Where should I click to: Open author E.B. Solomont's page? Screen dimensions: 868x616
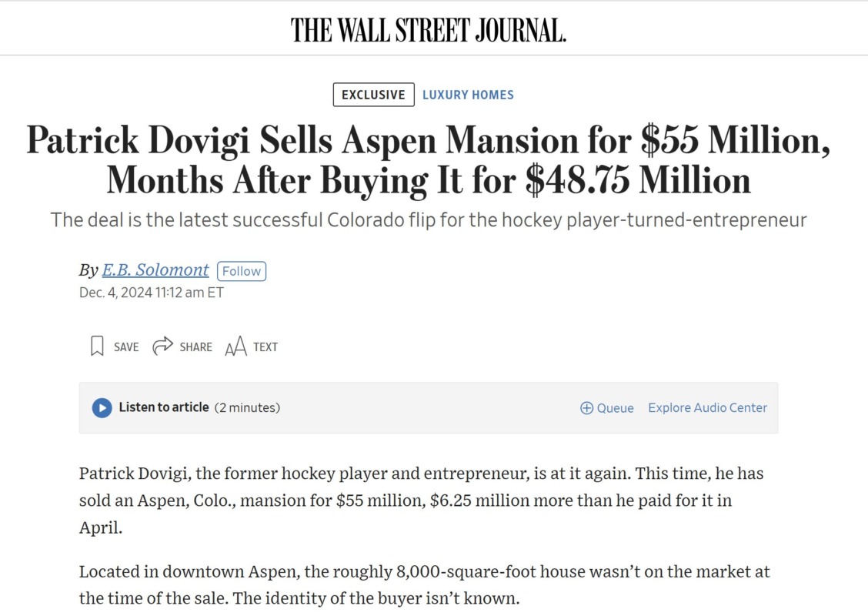pos(155,270)
